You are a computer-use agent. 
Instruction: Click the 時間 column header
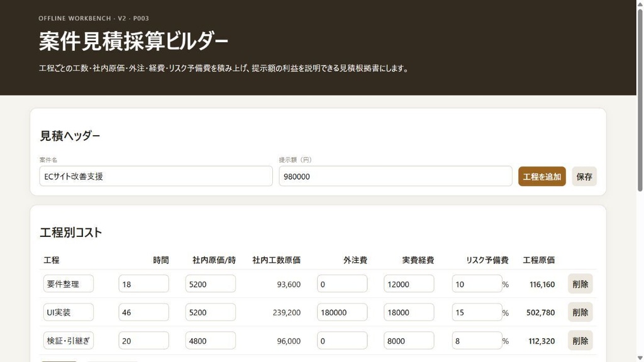pos(160,260)
